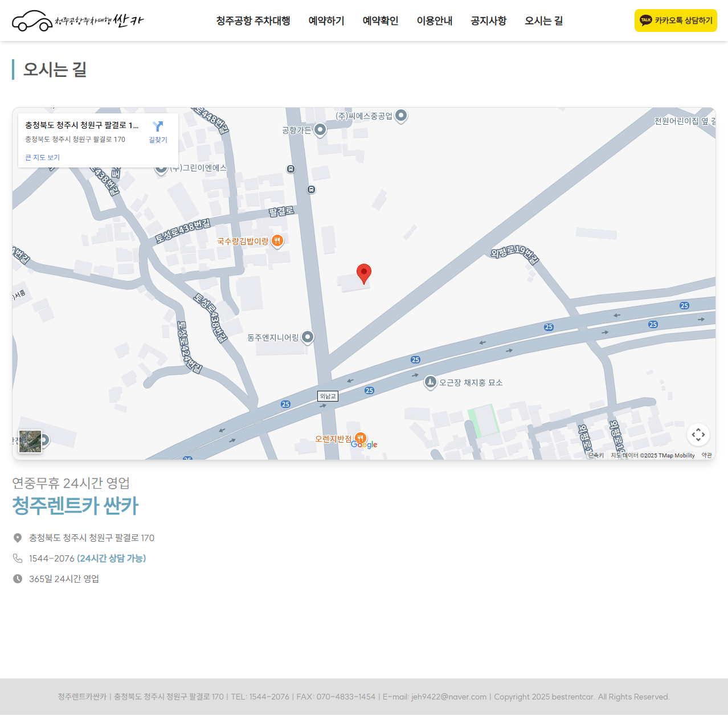
Task: Open the 공지사항 menu item
Action: pos(489,21)
